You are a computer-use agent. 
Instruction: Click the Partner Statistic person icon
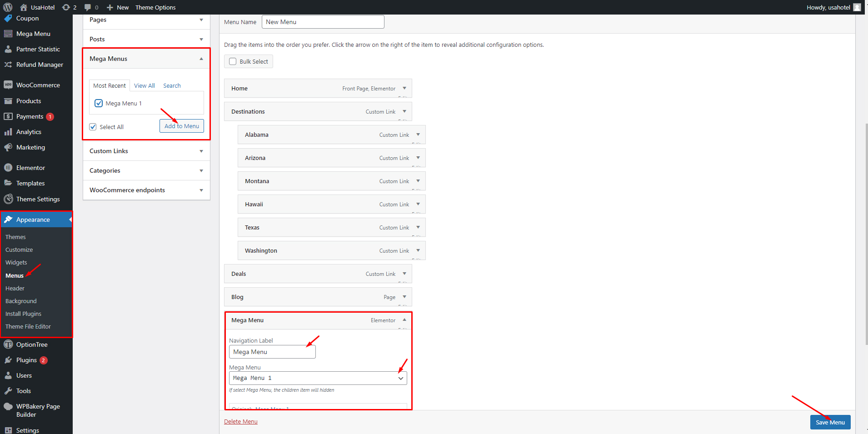(8, 49)
